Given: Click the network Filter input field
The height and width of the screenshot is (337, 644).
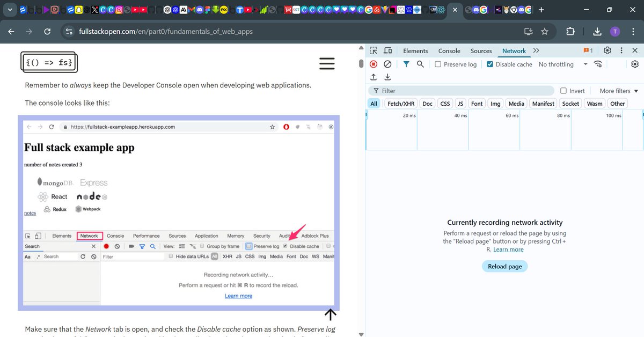Looking at the screenshot, I should pos(462,91).
